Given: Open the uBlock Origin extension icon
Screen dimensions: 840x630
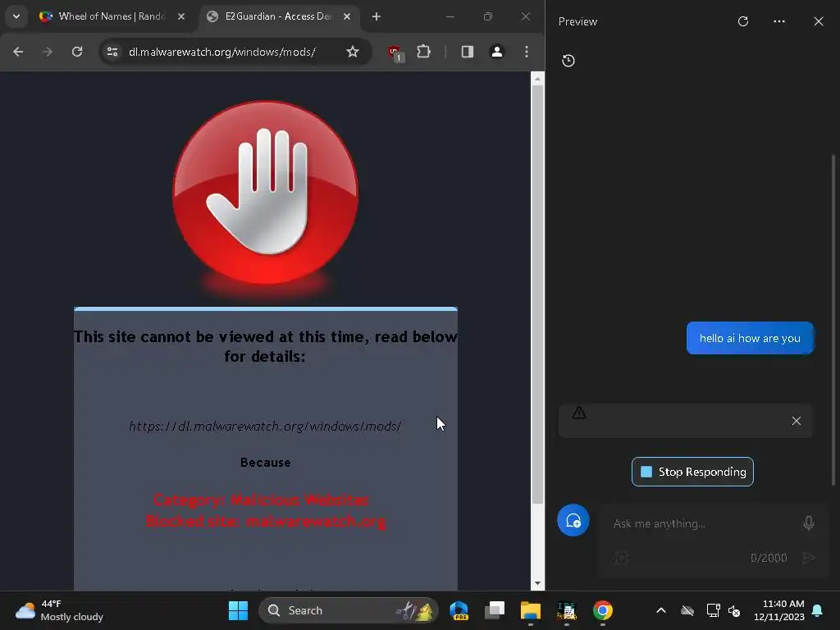Looking at the screenshot, I should pos(395,52).
